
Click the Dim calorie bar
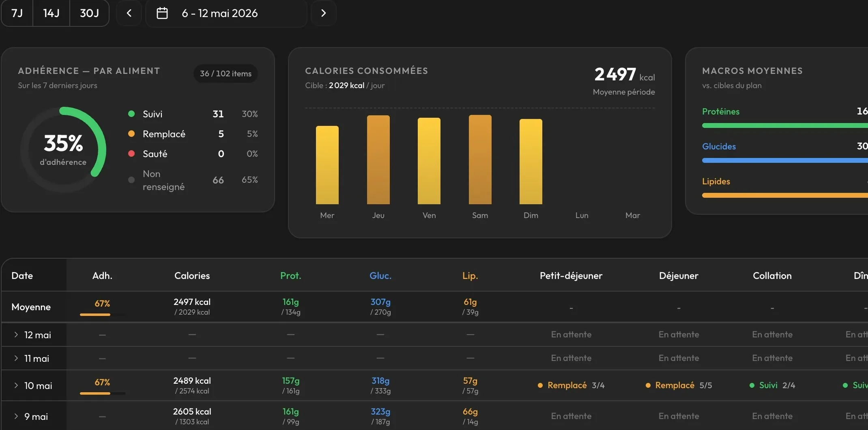pos(531,162)
